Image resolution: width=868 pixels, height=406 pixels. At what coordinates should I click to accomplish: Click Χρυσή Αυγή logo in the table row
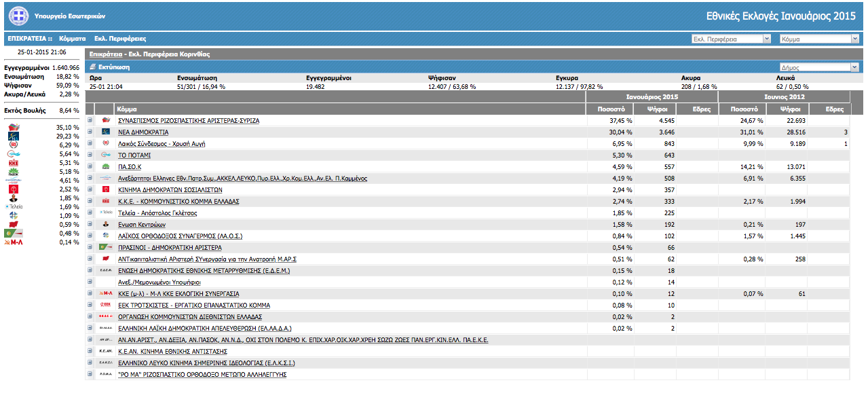pos(105,144)
